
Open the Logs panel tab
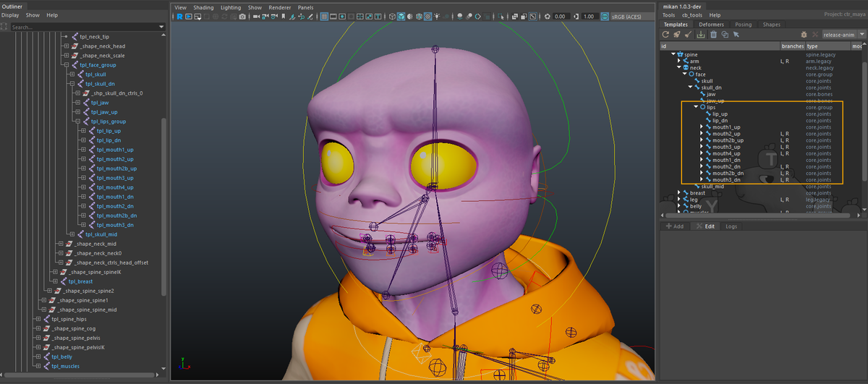coord(731,226)
